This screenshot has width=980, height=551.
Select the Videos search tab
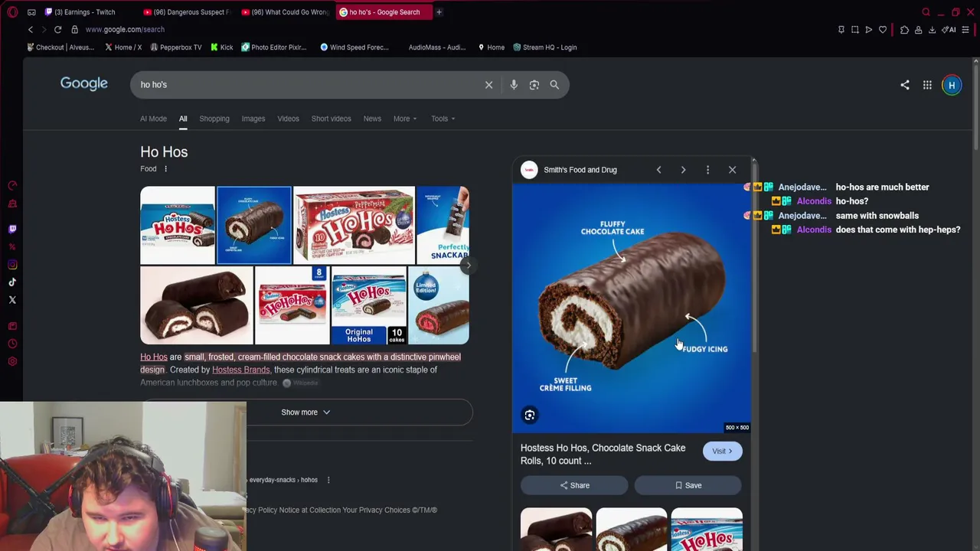click(288, 119)
